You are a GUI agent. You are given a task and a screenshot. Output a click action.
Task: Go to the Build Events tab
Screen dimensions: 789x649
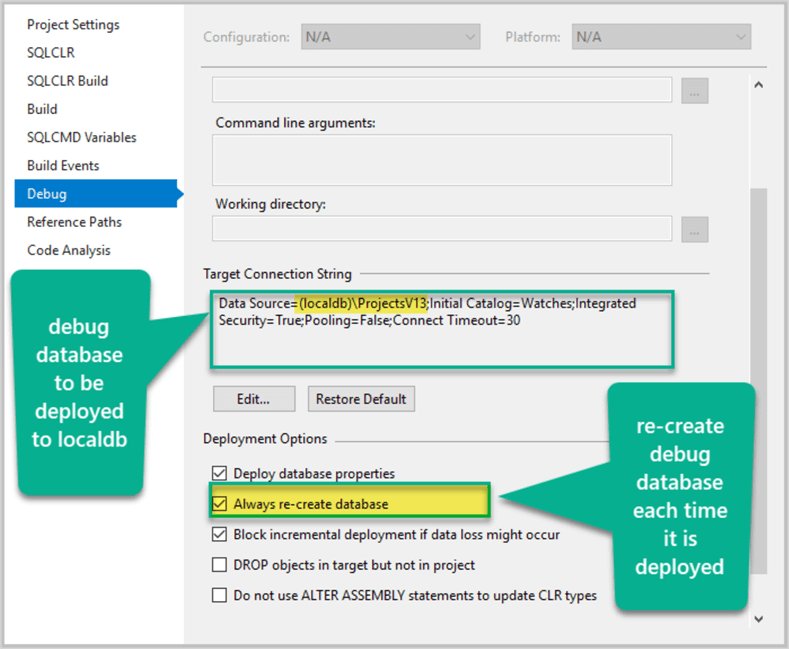click(63, 166)
